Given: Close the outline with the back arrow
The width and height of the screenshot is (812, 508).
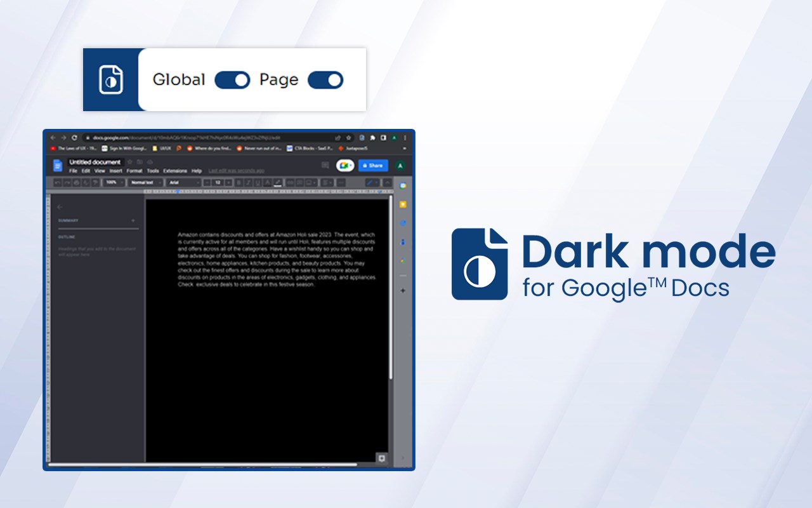Looking at the screenshot, I should pyautogui.click(x=60, y=206).
